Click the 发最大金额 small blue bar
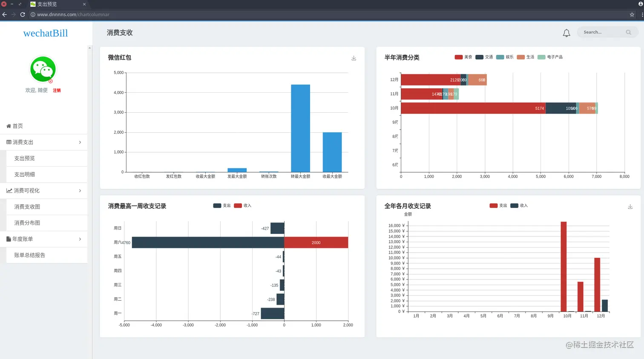The width and height of the screenshot is (644, 359). [237, 170]
